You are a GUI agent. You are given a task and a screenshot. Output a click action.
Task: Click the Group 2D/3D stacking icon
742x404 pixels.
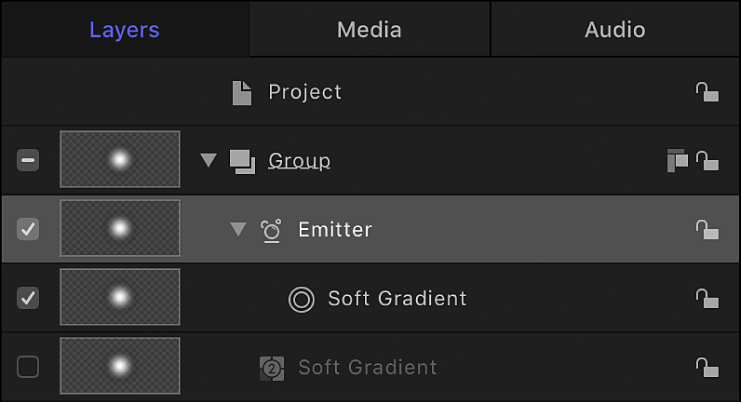[677, 161]
